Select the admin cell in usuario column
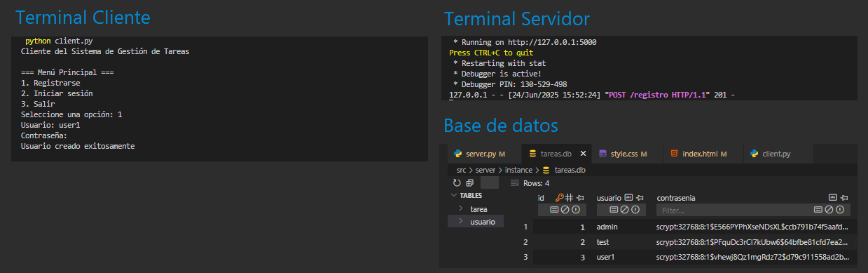The height and width of the screenshot is (273, 868). tap(621, 227)
